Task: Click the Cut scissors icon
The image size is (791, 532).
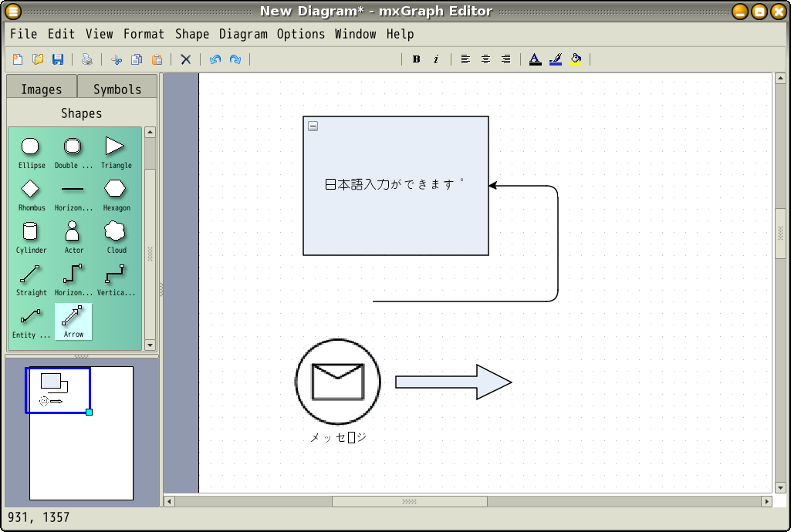Action: pos(117,59)
